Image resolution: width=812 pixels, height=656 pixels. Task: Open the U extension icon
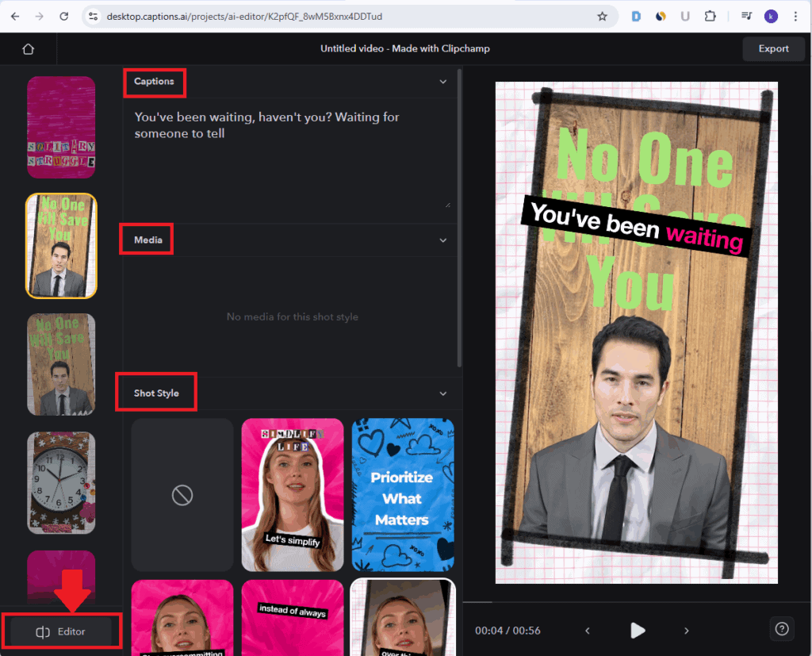click(685, 17)
